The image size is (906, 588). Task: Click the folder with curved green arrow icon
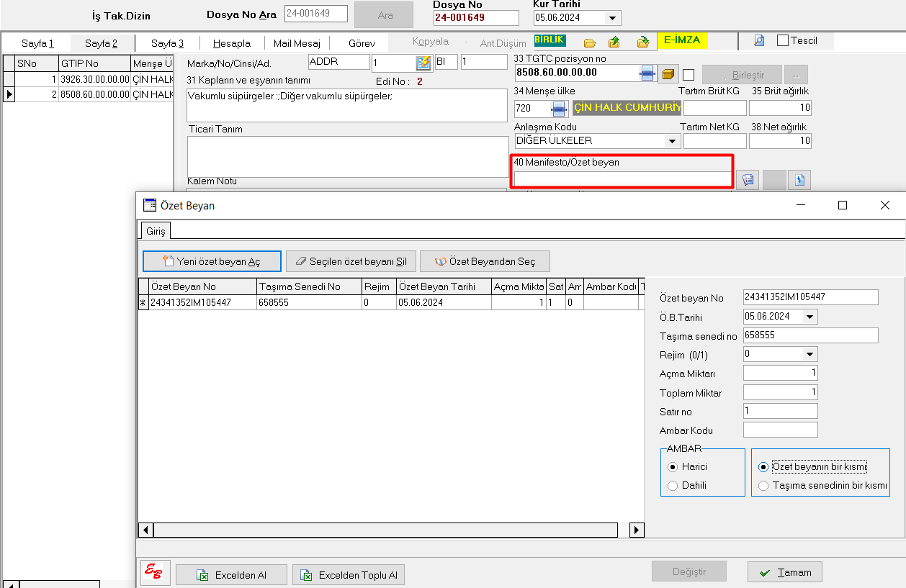pos(643,42)
